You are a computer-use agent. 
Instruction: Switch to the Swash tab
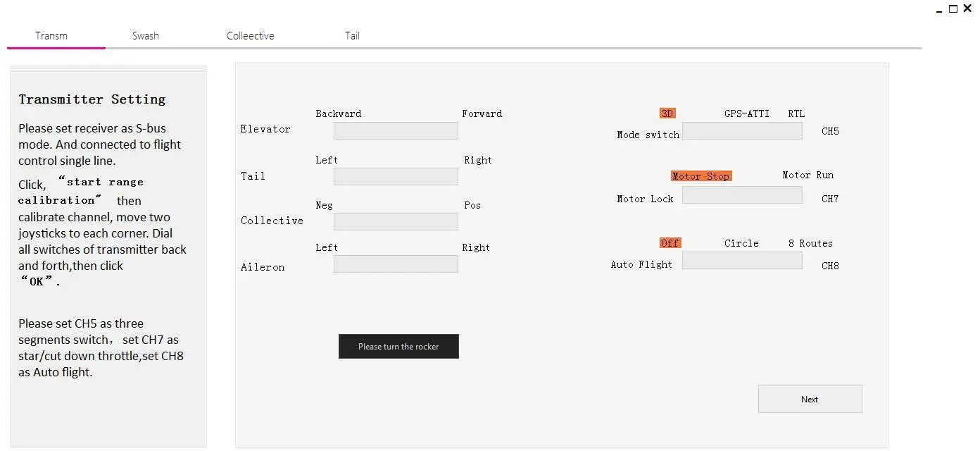coord(146,36)
